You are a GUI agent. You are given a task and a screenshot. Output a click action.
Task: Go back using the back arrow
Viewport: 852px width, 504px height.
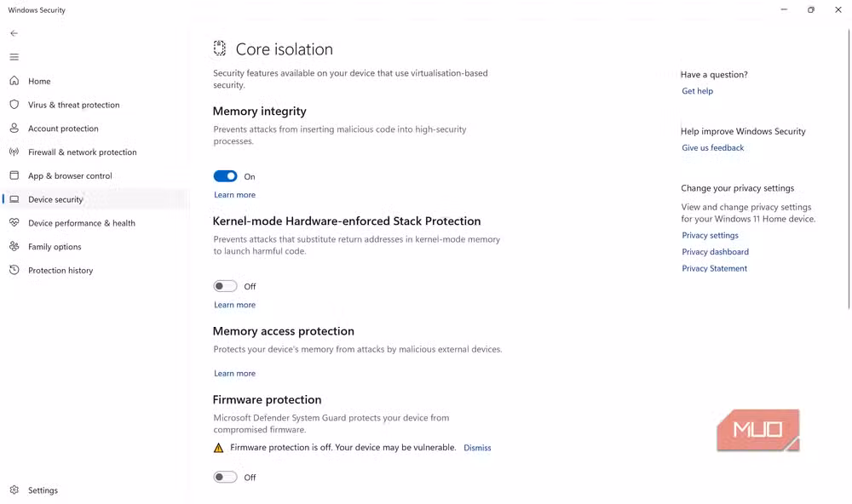(x=14, y=33)
